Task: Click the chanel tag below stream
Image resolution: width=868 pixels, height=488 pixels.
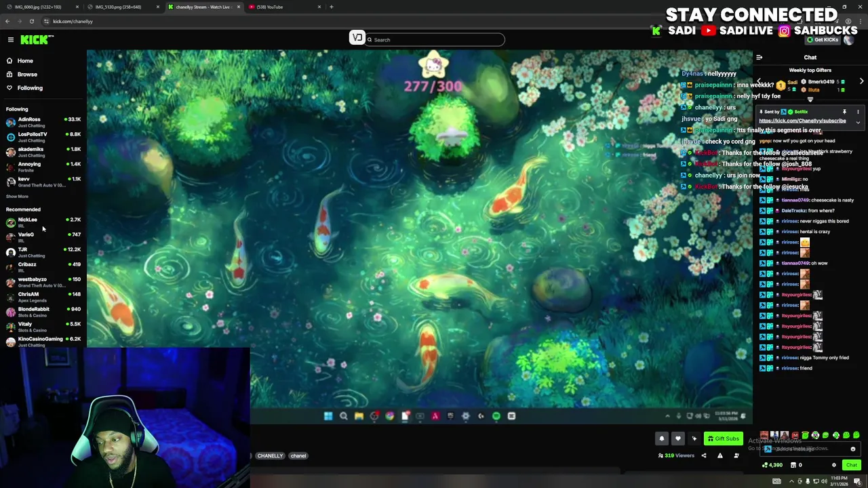Action: [x=298, y=455]
